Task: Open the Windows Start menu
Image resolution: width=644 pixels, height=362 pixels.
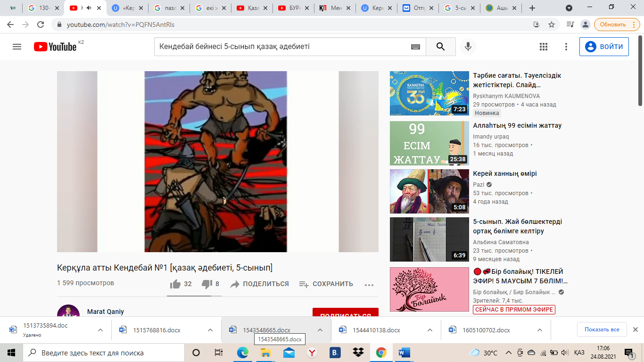Action: 11,353
